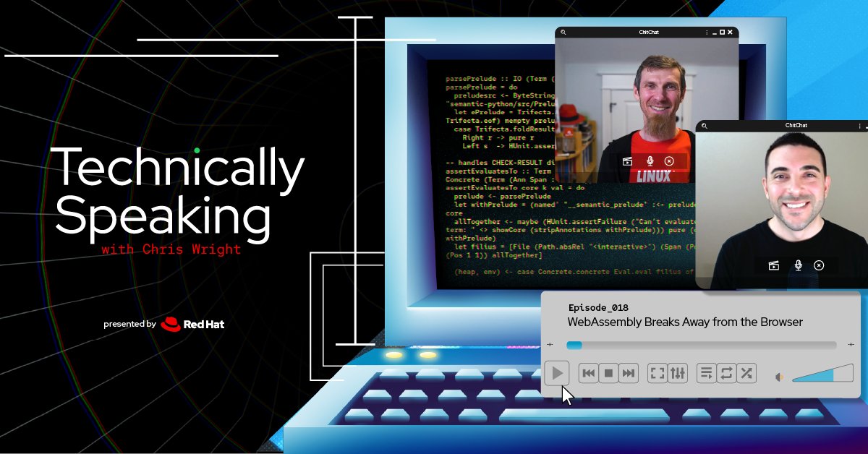This screenshot has width=868, height=454.
Task: Toggle repeat mode in the player
Action: coord(727,373)
